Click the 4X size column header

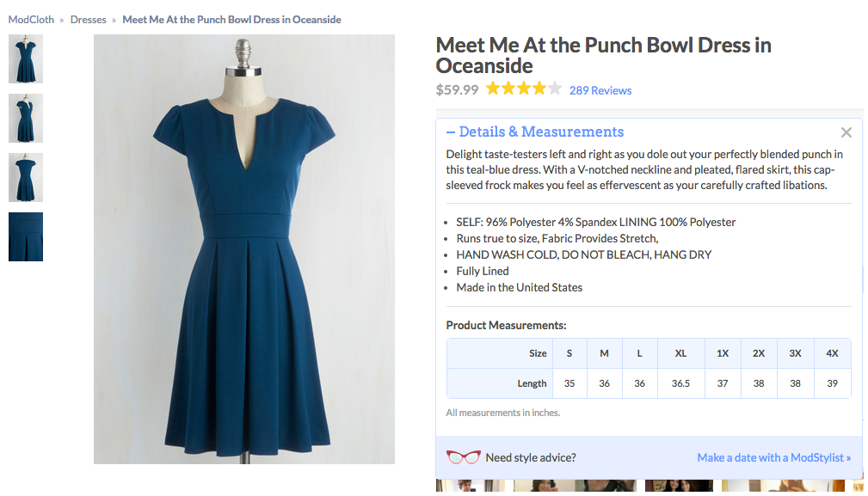[x=832, y=353]
